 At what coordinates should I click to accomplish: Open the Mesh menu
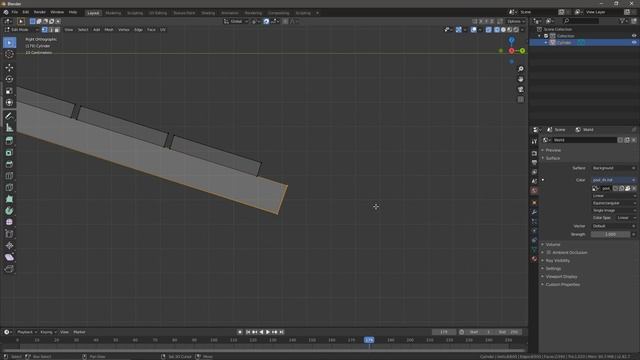pyautogui.click(x=109, y=30)
